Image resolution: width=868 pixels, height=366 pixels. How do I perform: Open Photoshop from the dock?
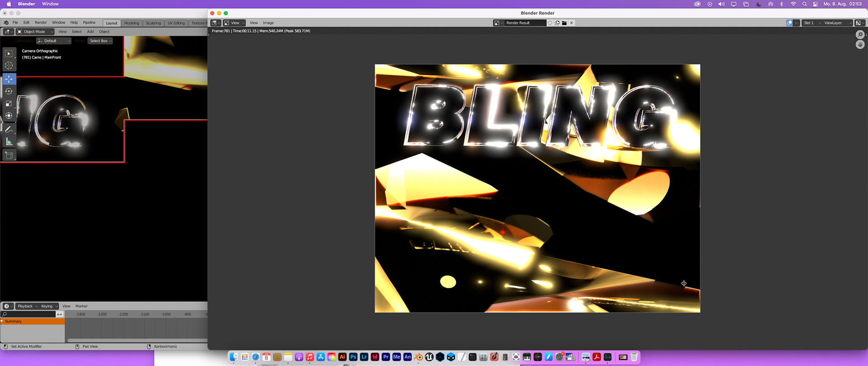coord(353,357)
